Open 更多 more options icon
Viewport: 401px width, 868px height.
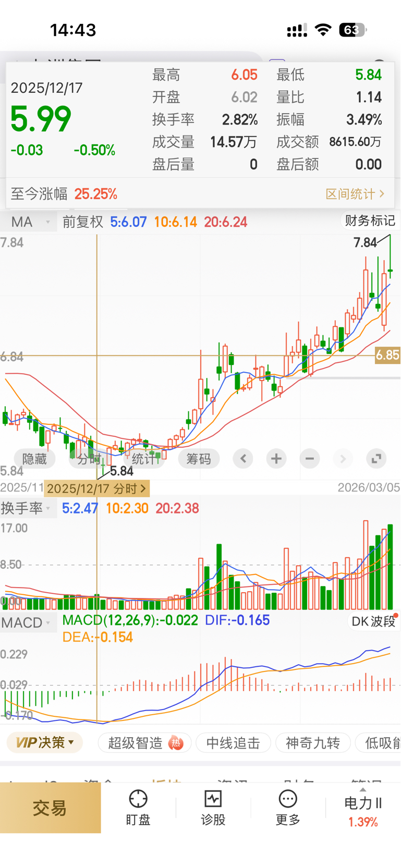point(288,808)
